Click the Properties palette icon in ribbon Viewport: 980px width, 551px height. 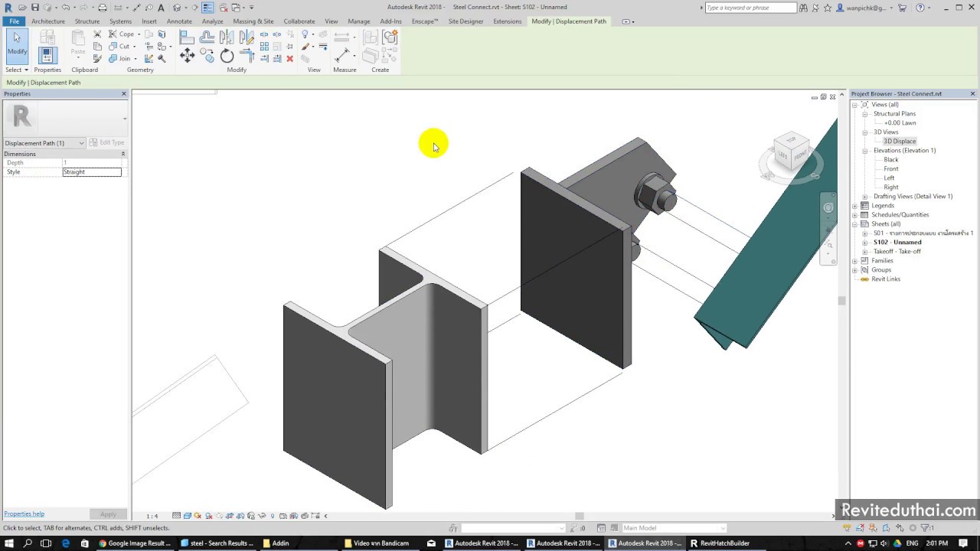click(47, 55)
